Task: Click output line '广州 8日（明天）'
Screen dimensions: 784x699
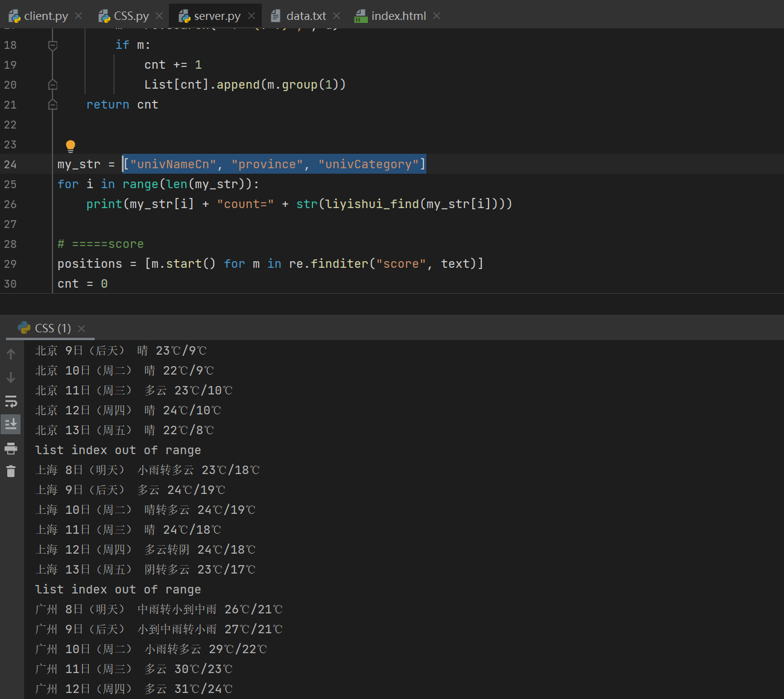Action: click(159, 610)
